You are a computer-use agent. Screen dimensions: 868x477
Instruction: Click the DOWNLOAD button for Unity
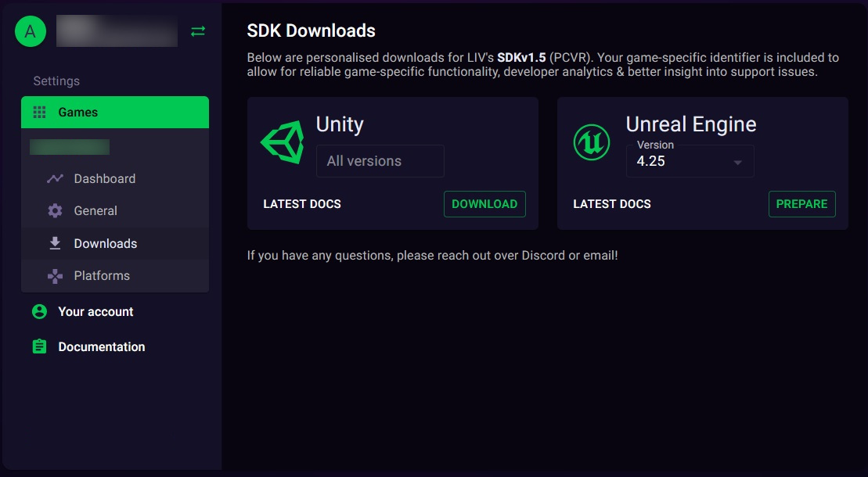coord(484,203)
